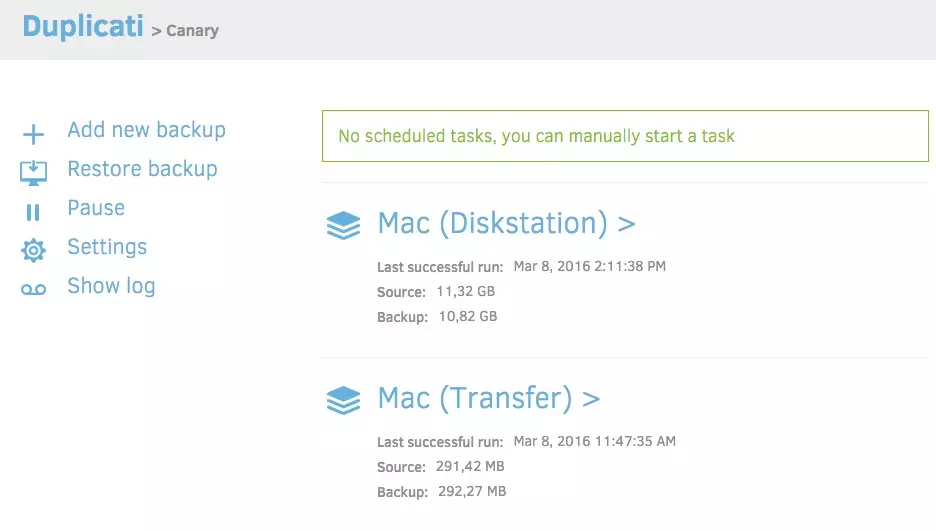Open the Mac (Diskstation) backup title

coord(492,224)
